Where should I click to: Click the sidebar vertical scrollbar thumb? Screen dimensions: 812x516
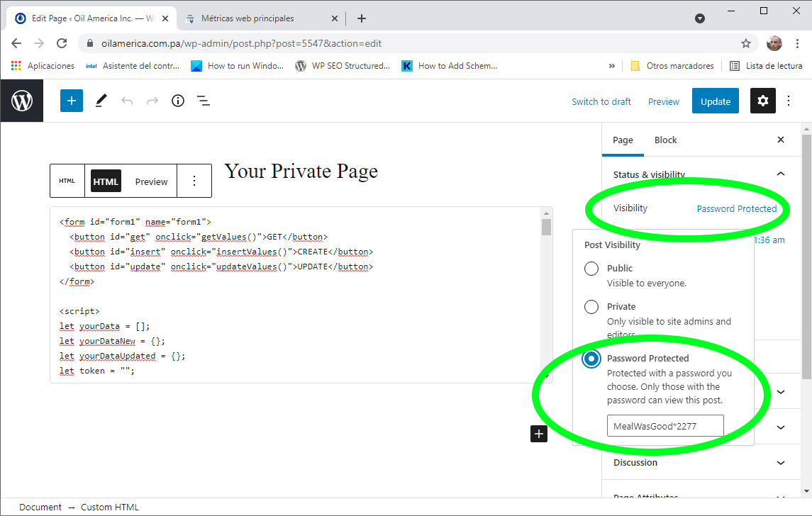coord(806,257)
